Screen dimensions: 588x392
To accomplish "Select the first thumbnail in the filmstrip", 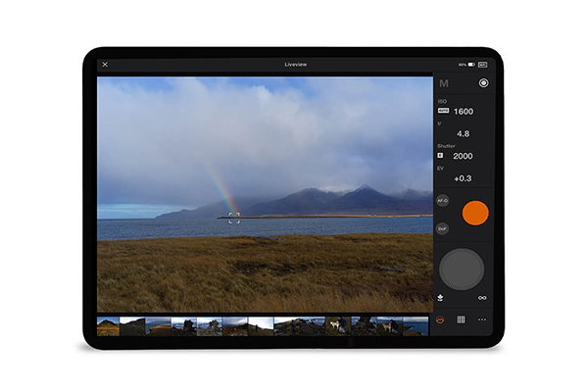I will click(109, 326).
